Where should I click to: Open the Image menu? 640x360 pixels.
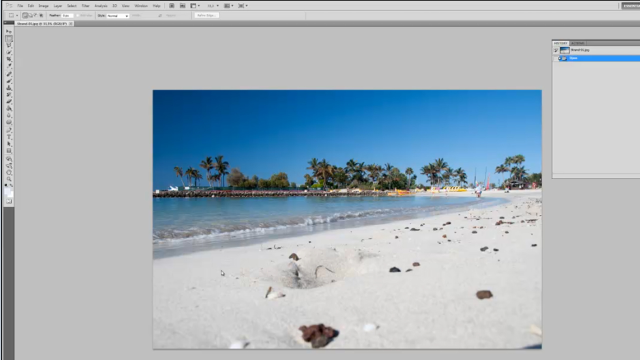tap(43, 6)
